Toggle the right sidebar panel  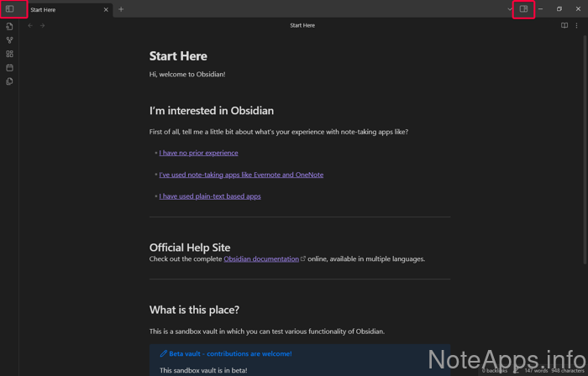coord(523,9)
